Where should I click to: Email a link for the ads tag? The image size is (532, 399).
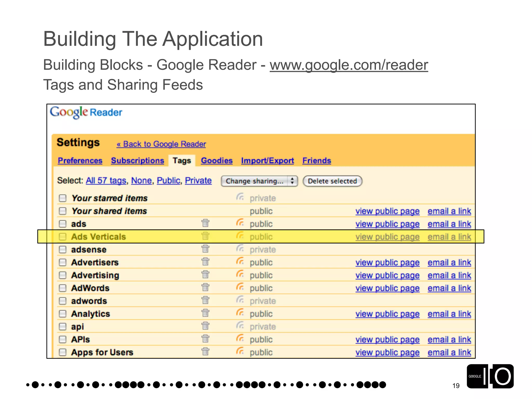click(449, 224)
